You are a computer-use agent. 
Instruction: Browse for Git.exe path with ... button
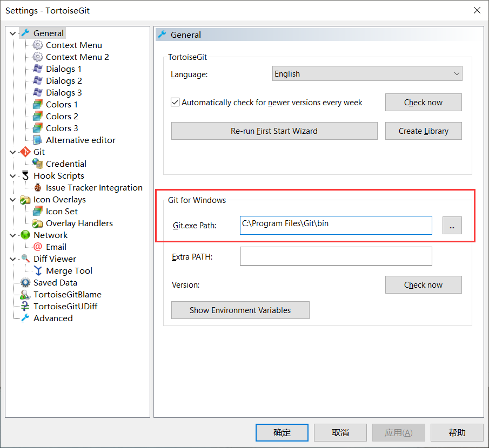(452, 225)
